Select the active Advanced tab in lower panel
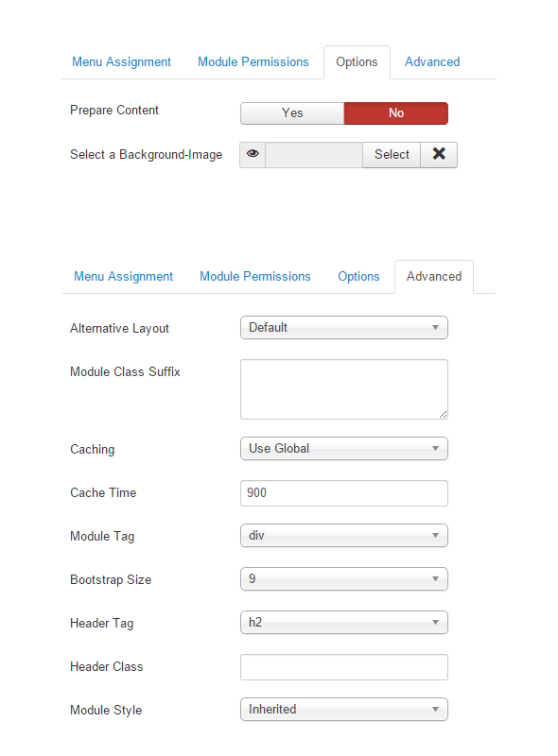The image size is (558, 756). pos(434,277)
